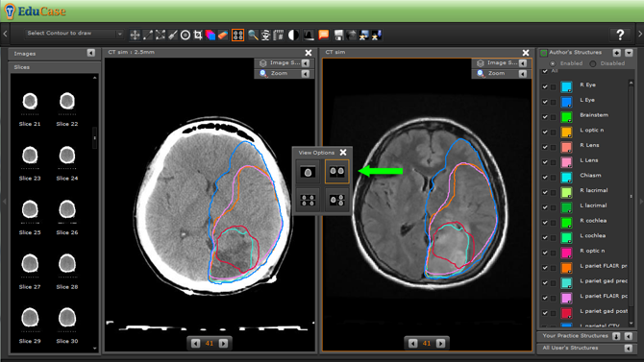Click the user screen star icon
The image size is (644, 362).
point(364,36)
